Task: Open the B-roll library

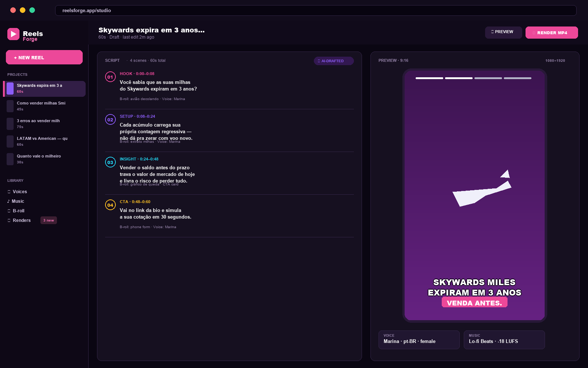Action: coord(16,211)
